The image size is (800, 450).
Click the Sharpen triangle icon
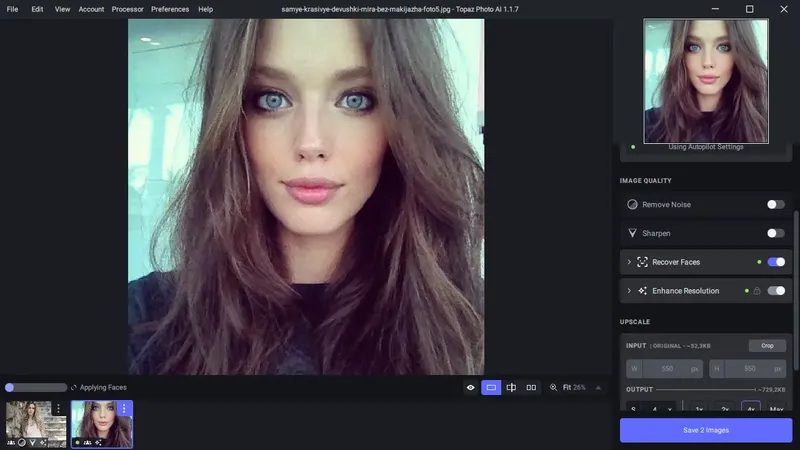pos(632,233)
